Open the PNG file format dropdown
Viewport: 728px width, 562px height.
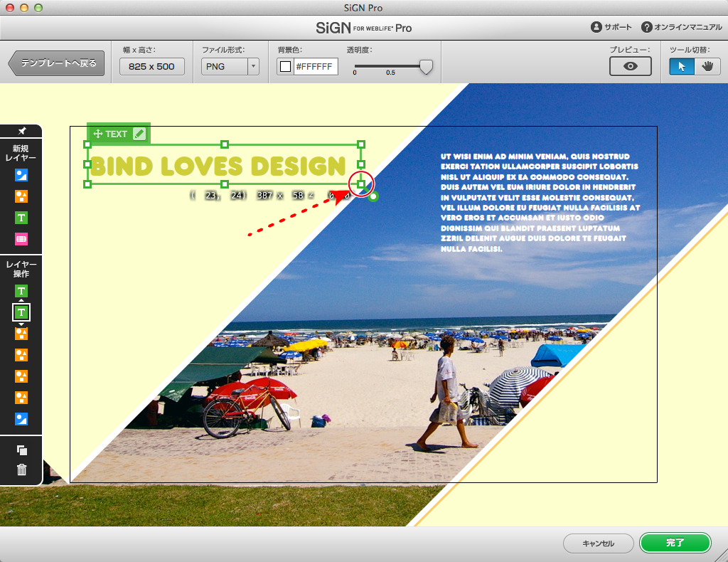click(230, 66)
